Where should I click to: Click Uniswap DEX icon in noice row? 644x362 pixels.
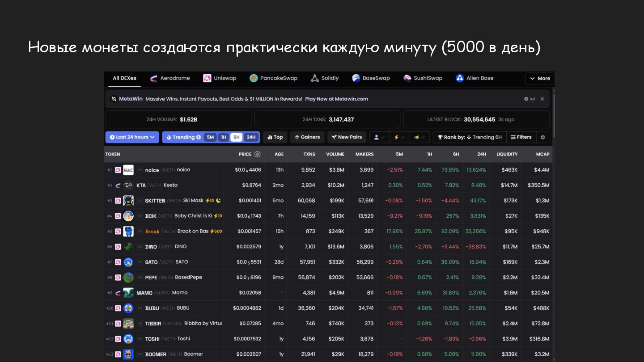[118, 170]
